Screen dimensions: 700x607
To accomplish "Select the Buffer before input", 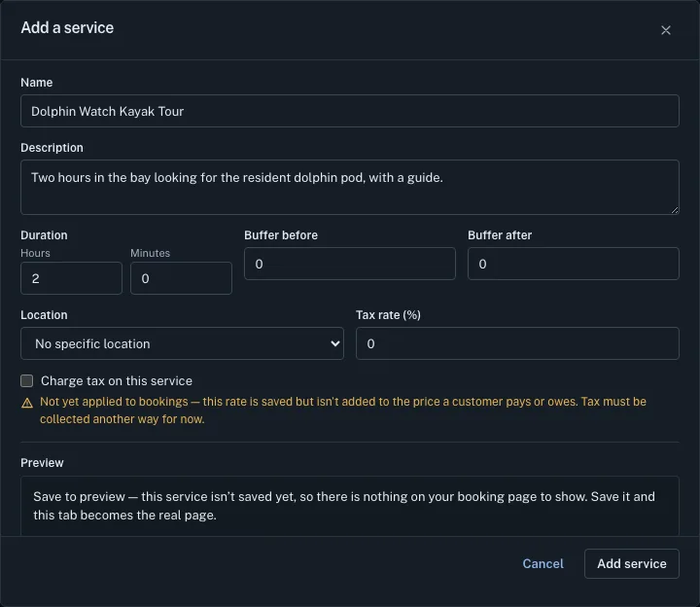I will click(350, 264).
